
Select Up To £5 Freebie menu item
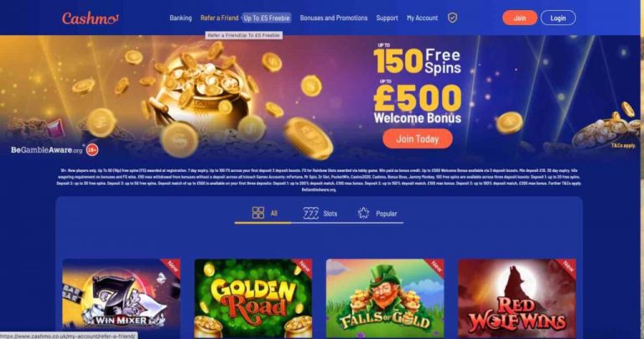click(x=267, y=18)
